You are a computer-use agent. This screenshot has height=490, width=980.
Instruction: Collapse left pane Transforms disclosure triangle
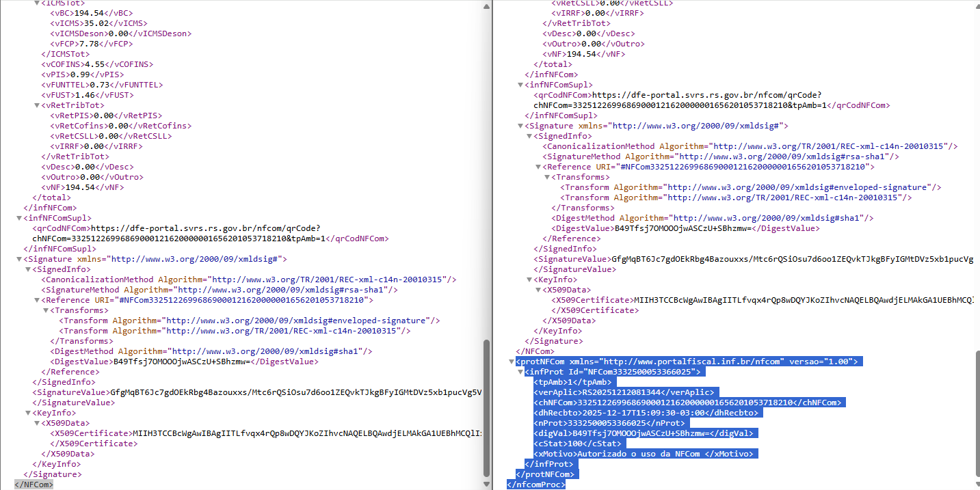click(x=46, y=311)
